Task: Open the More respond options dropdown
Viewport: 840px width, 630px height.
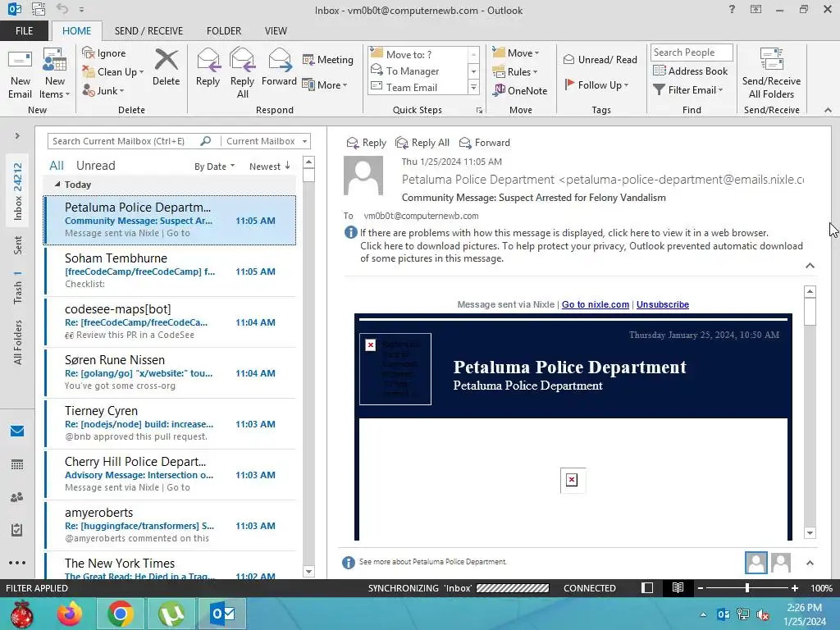Action: pyautogui.click(x=325, y=84)
